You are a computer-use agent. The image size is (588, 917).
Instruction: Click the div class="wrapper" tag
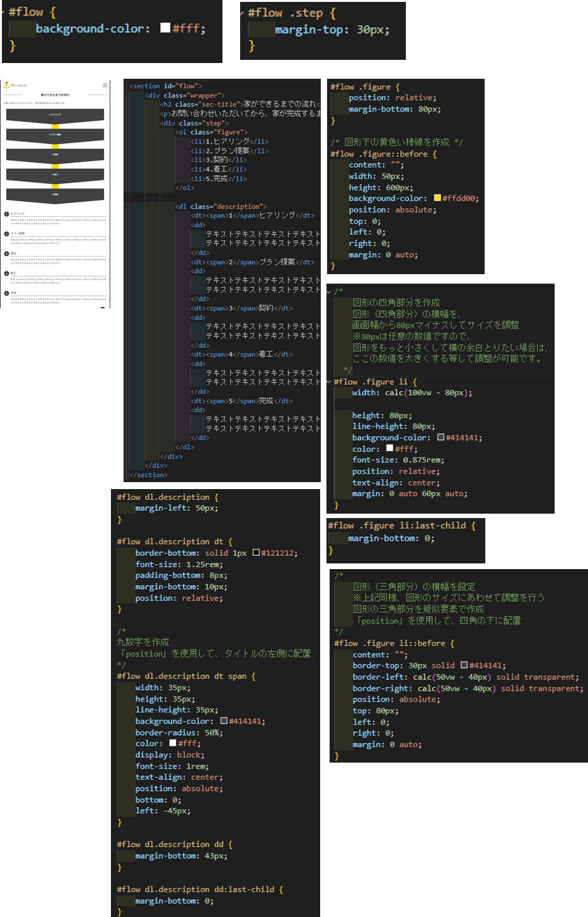[185, 95]
